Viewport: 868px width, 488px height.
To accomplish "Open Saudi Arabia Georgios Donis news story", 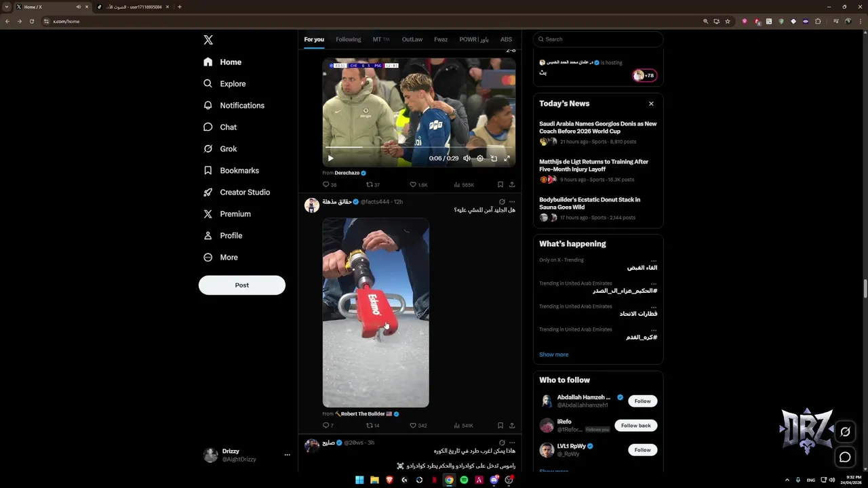I will [x=598, y=133].
